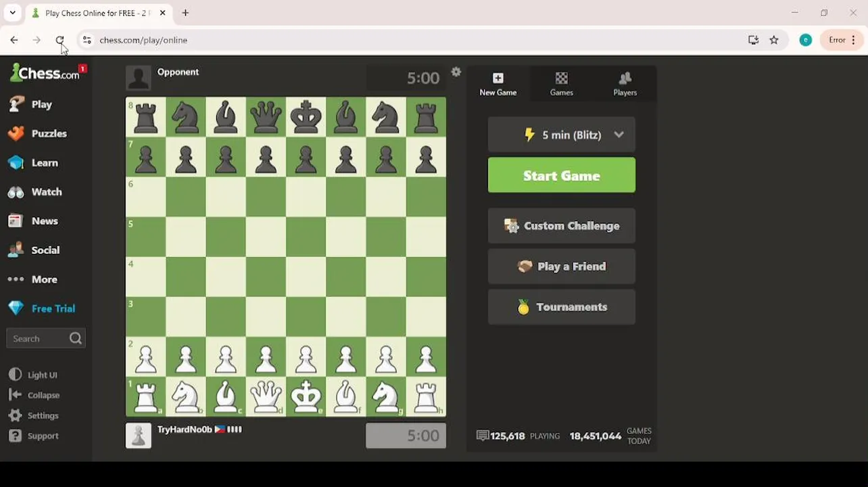Click the opponent's 5:00 clock
Viewport: 868px width, 487px height.
pyautogui.click(x=406, y=78)
